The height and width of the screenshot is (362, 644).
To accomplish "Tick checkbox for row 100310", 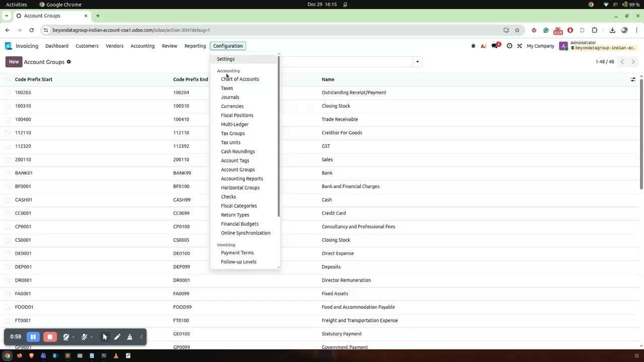I will [8, 106].
